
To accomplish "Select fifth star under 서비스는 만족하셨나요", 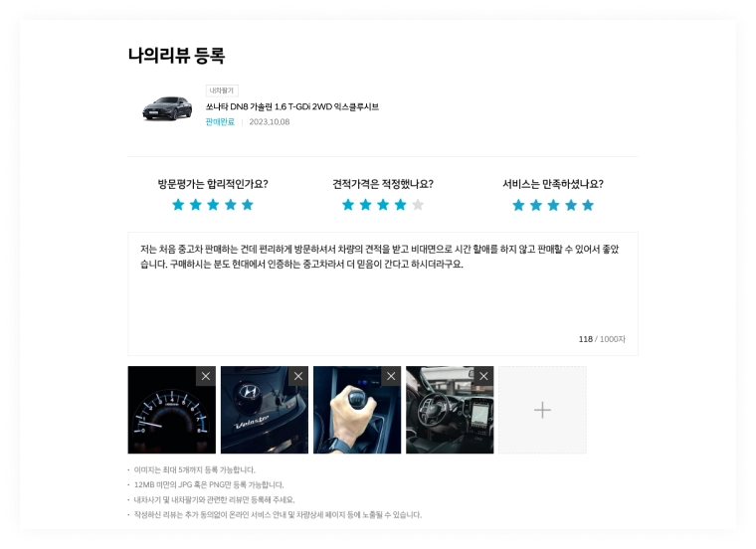I will (x=588, y=205).
